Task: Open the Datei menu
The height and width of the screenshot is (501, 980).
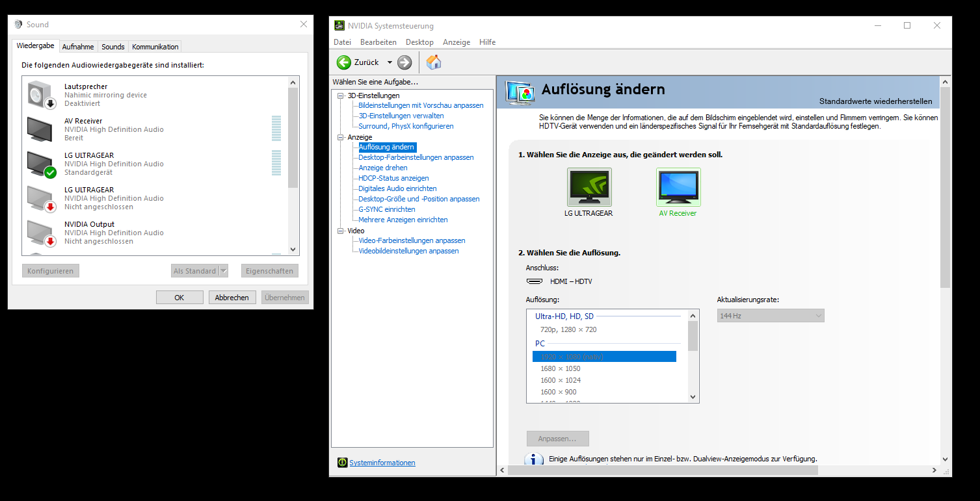Action: pyautogui.click(x=342, y=42)
